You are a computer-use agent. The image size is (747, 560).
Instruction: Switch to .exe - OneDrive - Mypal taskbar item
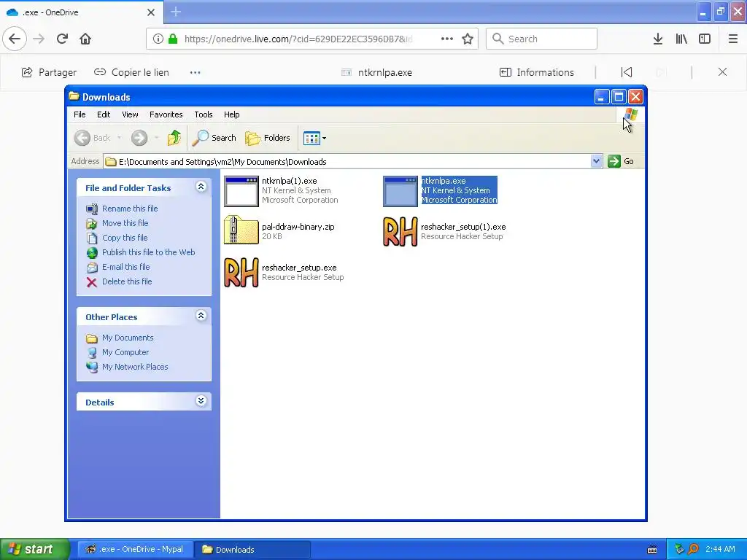point(135,549)
